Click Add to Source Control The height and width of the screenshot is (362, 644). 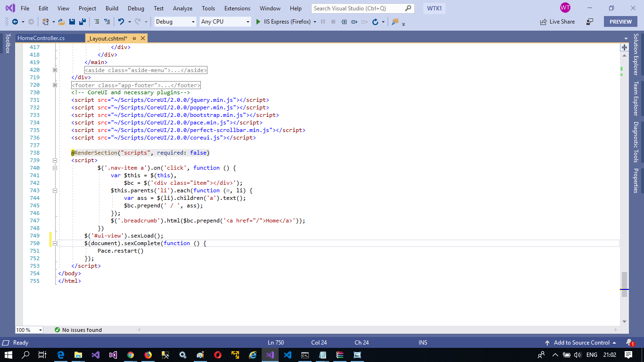click(581, 343)
